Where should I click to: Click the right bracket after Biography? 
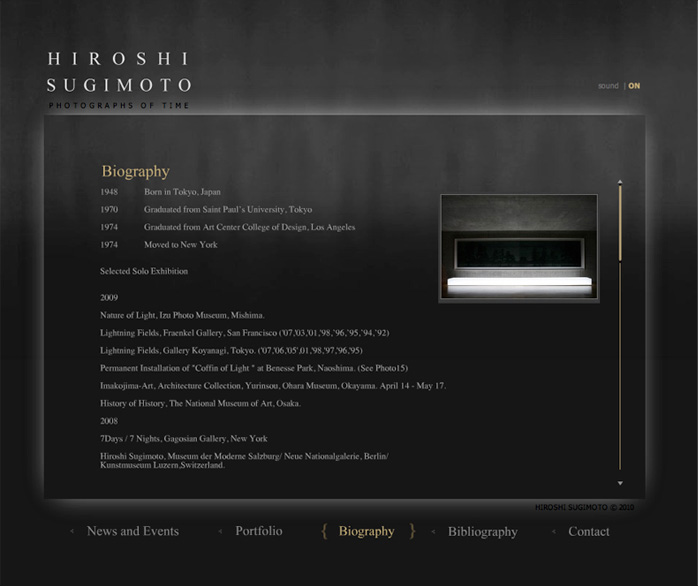pos(412,532)
